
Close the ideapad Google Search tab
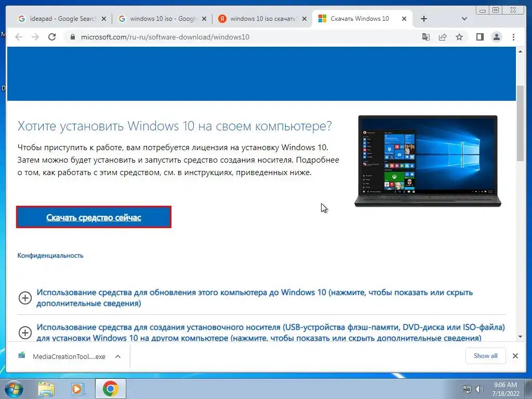[104, 19]
